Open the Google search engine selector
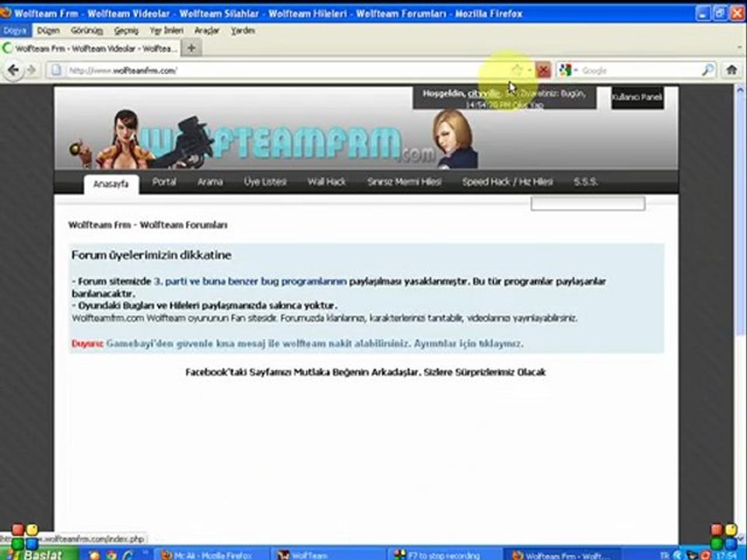The height and width of the screenshot is (560, 747). pos(568,71)
